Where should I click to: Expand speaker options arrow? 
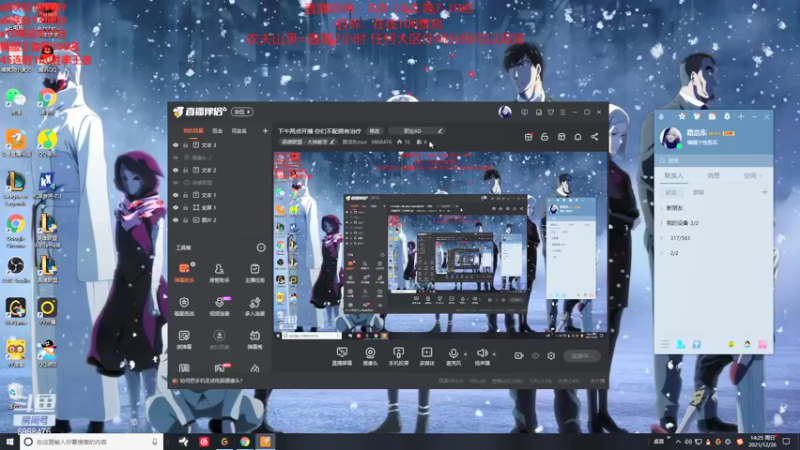click(494, 354)
